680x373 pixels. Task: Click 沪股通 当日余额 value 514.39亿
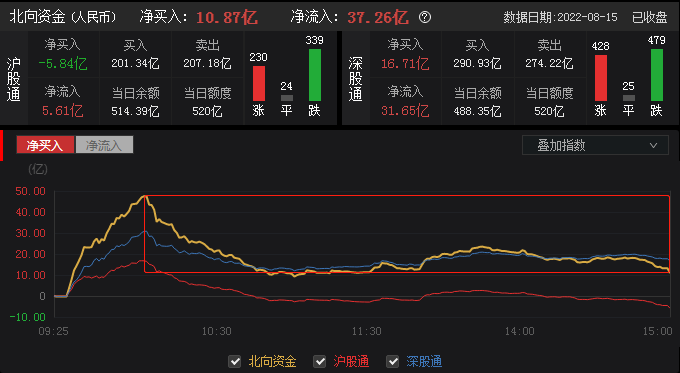pyautogui.click(x=135, y=111)
